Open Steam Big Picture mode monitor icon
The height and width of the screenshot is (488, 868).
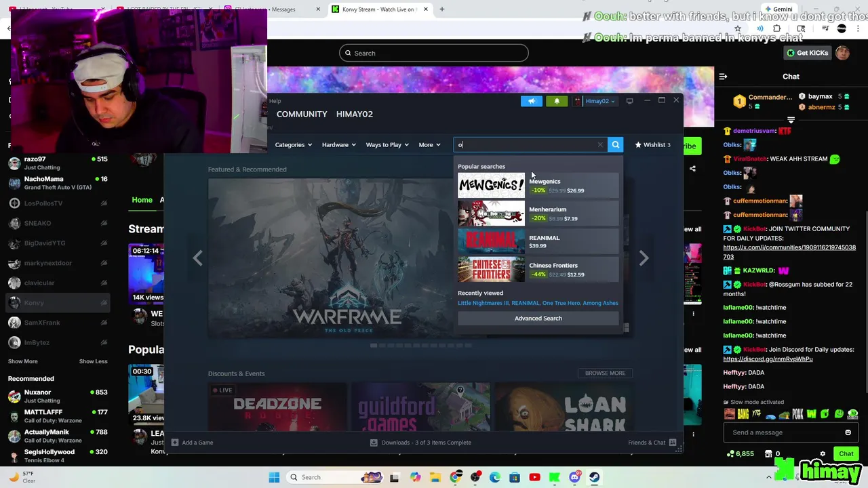coord(629,101)
